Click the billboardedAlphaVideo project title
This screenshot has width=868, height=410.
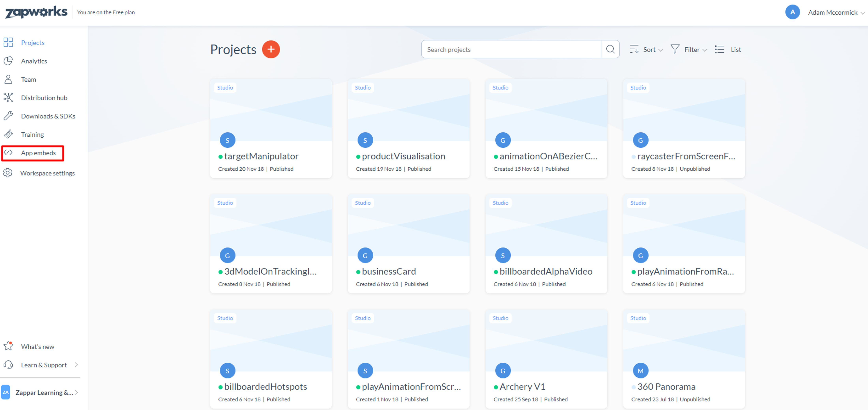[546, 271]
